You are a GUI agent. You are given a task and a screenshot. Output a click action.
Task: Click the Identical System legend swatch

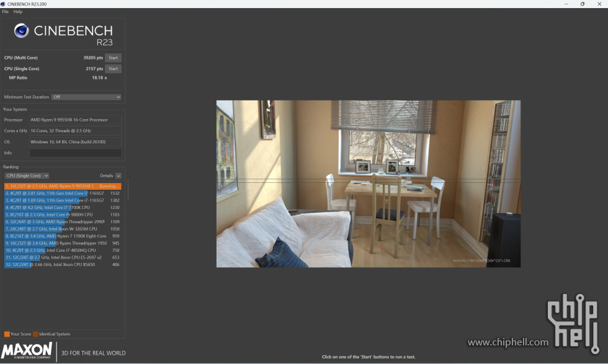(36, 334)
